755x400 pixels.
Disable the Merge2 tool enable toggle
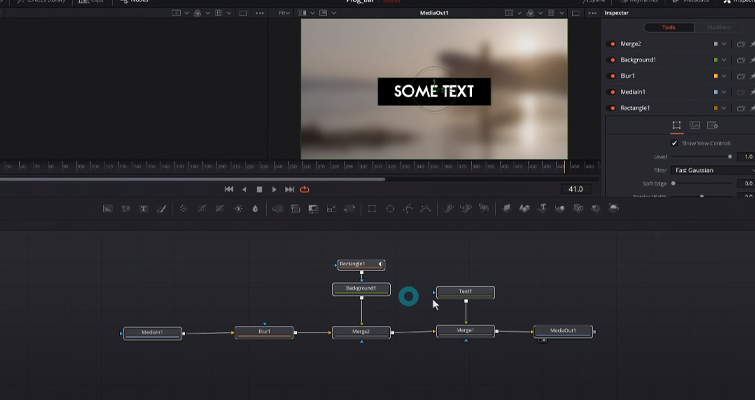point(612,44)
